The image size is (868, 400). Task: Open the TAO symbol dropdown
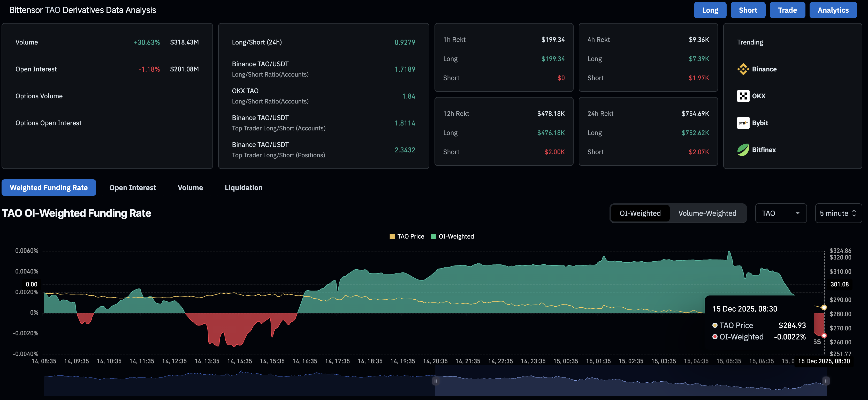pos(781,213)
